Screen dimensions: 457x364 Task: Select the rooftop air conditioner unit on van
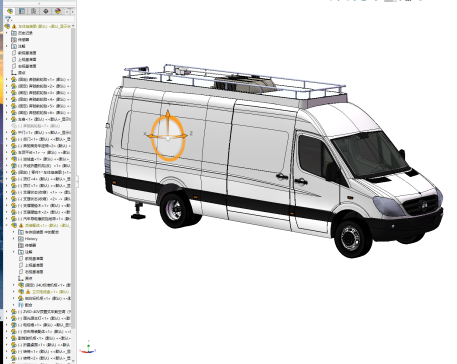(x=245, y=84)
